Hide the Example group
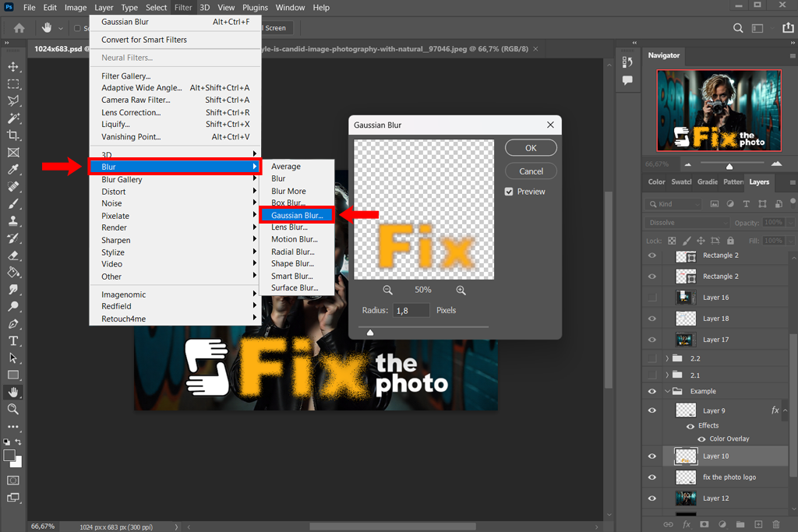Screen dimensions: 798x532 click(x=652, y=391)
